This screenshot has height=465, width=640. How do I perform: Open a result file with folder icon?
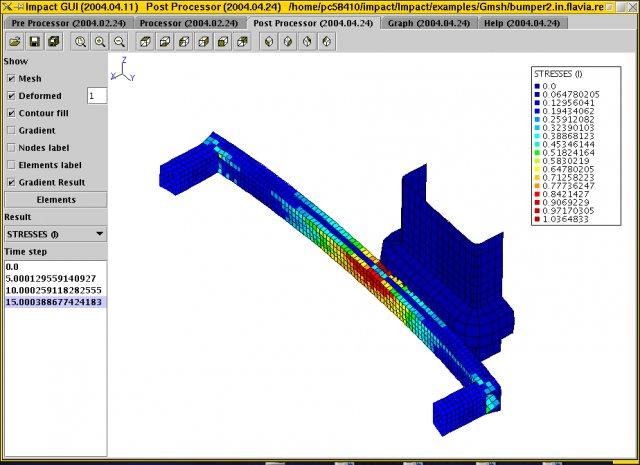[x=15, y=42]
